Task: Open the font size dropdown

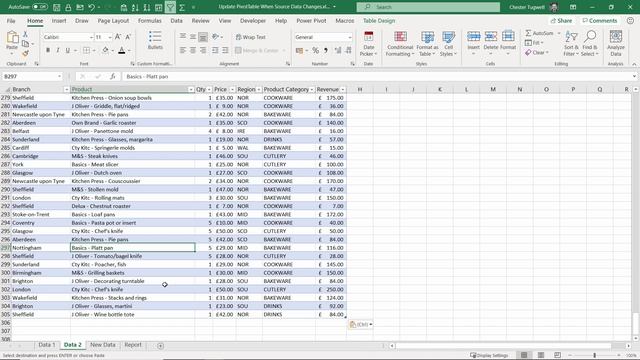Action: tap(110, 37)
